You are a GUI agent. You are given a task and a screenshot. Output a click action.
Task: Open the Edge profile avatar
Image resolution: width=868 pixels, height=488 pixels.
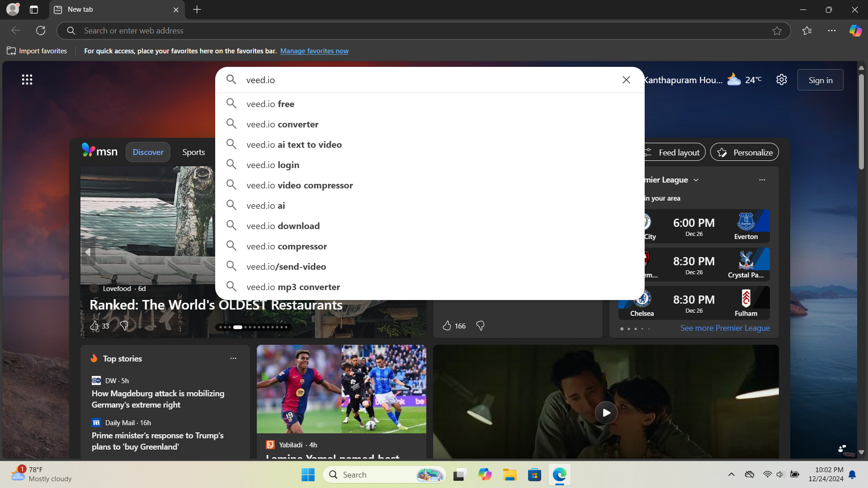[x=13, y=9]
